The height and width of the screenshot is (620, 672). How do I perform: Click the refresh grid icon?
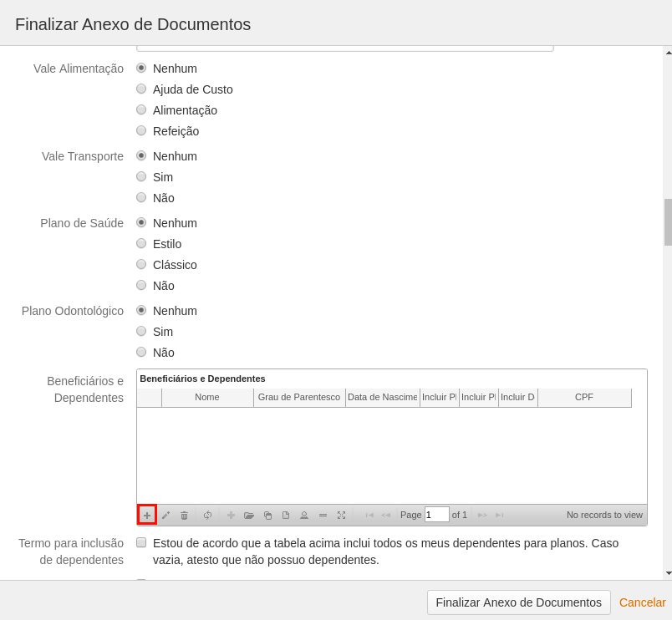[207, 515]
